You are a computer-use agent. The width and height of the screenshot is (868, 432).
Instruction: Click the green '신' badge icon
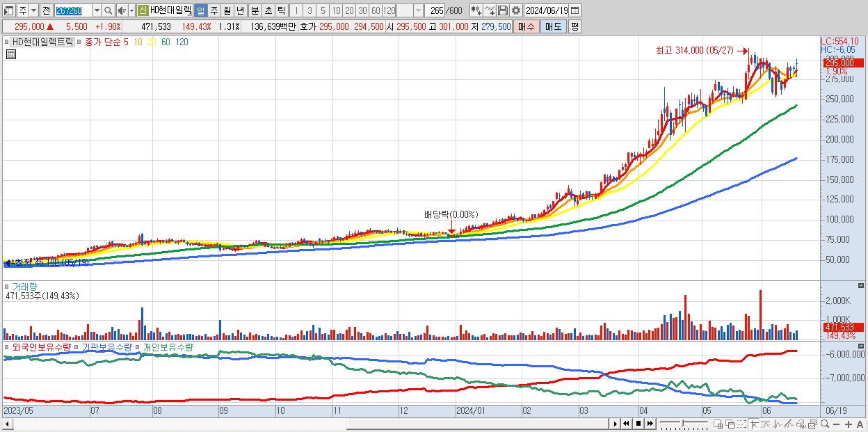tap(143, 10)
